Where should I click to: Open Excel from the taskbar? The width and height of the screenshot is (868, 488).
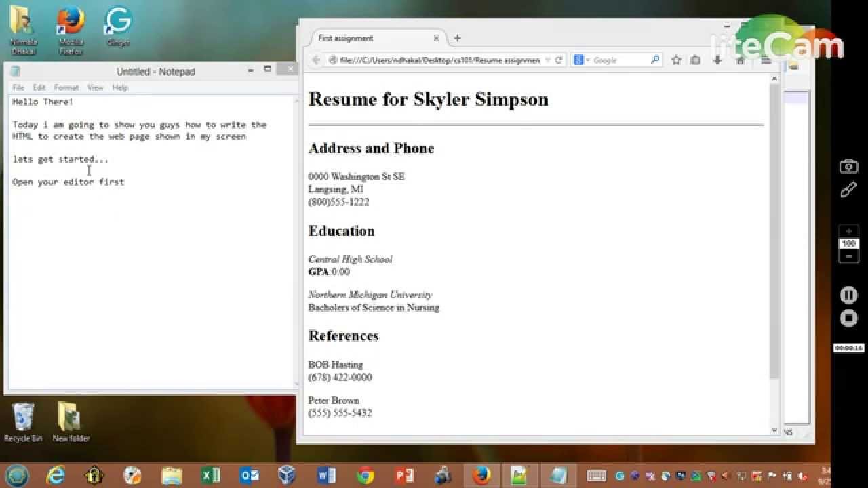[x=210, y=475]
